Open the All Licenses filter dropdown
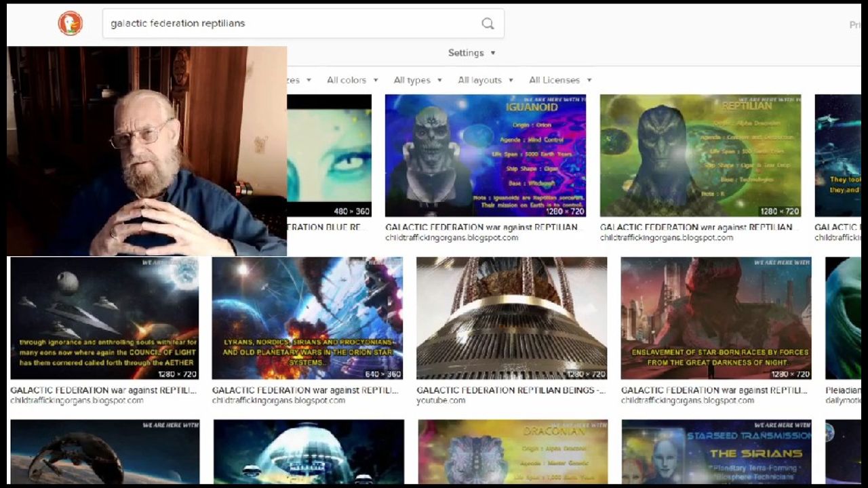The height and width of the screenshot is (488, 868). [x=559, y=80]
